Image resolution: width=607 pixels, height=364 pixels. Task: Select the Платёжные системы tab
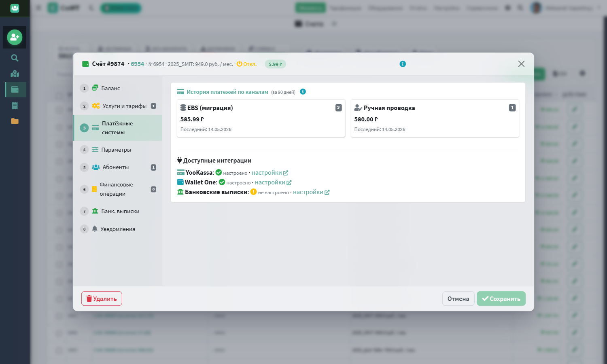click(118, 128)
